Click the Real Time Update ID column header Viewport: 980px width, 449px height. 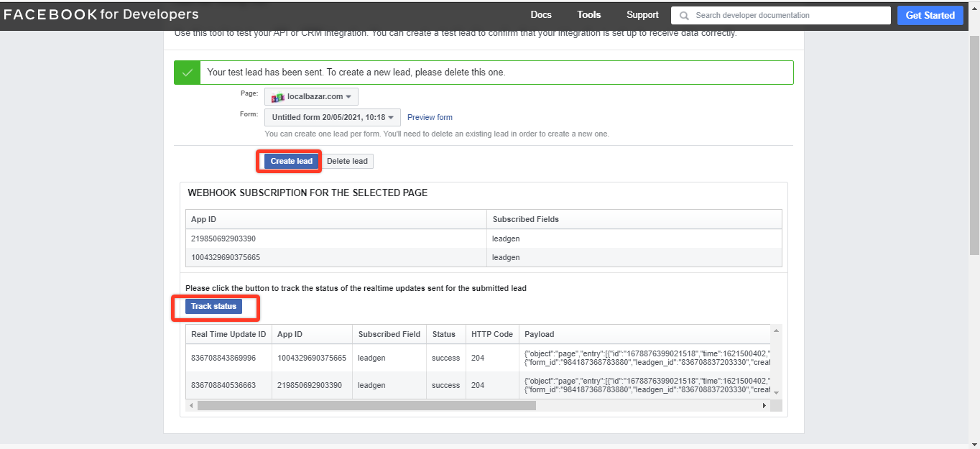pos(228,334)
